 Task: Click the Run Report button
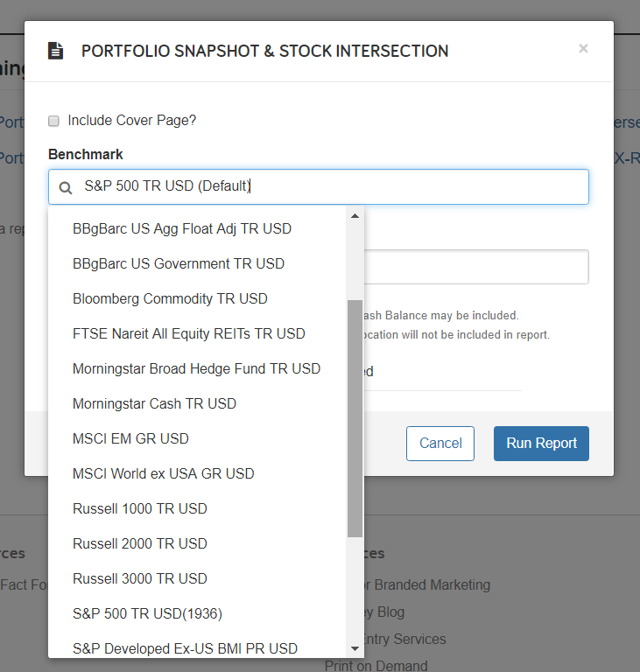[541, 444]
